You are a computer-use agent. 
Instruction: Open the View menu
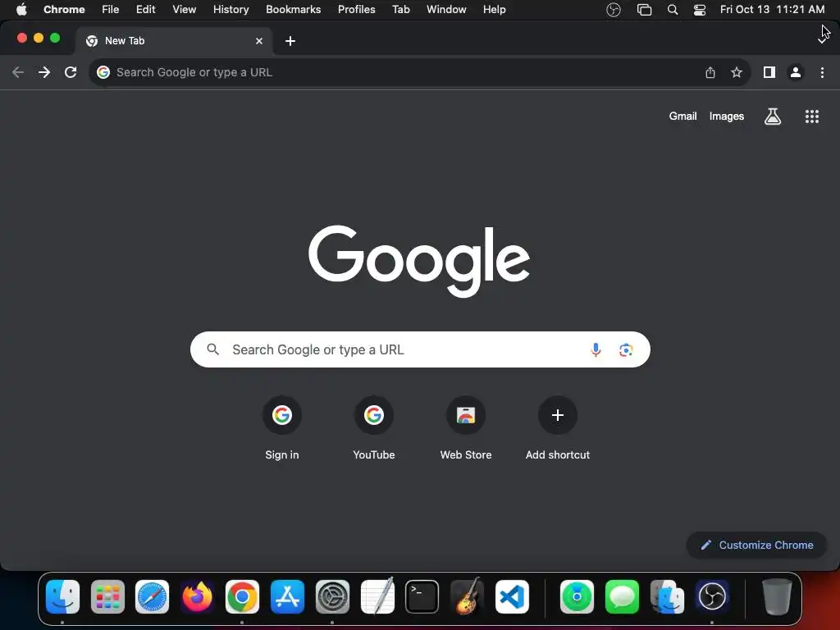tap(185, 10)
